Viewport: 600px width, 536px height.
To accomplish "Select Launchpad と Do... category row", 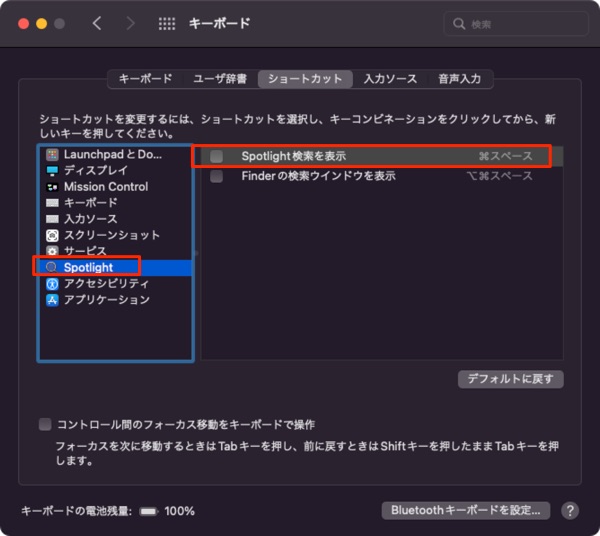I will click(116, 155).
